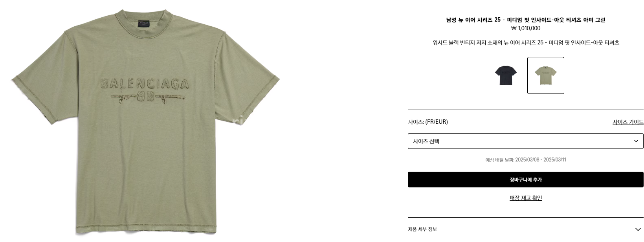Click the product title ending in 아미 그린
644x242 pixels.
pos(526,20)
